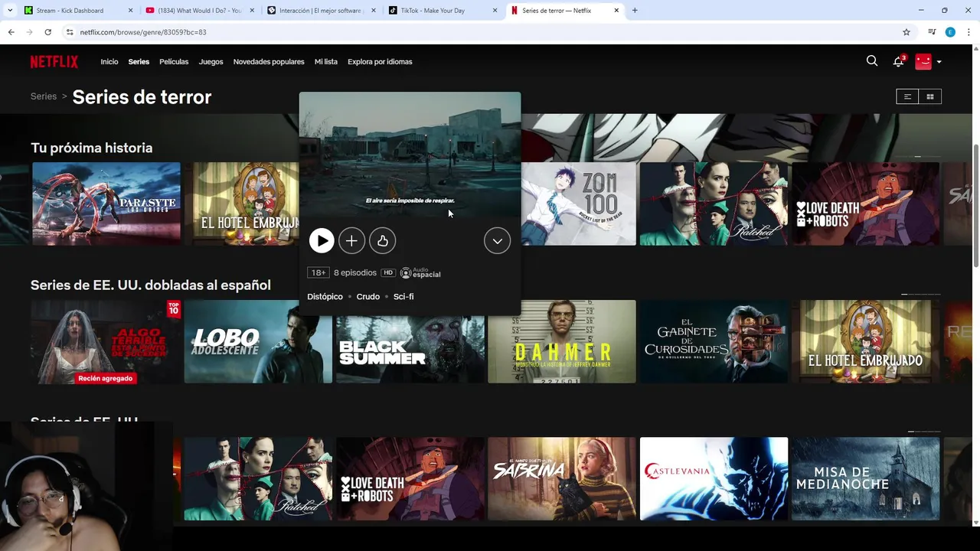Open Películas in navigation
Image resolution: width=980 pixels, height=551 pixels.
(x=174, y=62)
